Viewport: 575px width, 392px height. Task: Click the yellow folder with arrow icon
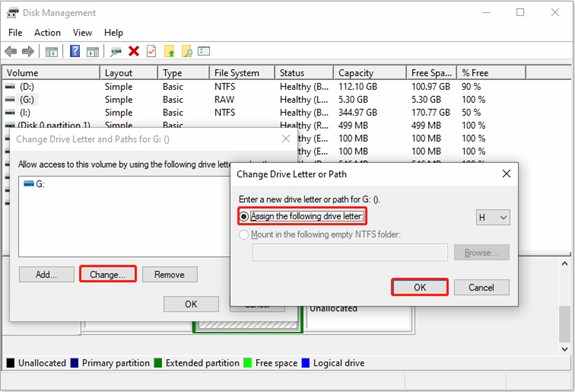(169, 51)
